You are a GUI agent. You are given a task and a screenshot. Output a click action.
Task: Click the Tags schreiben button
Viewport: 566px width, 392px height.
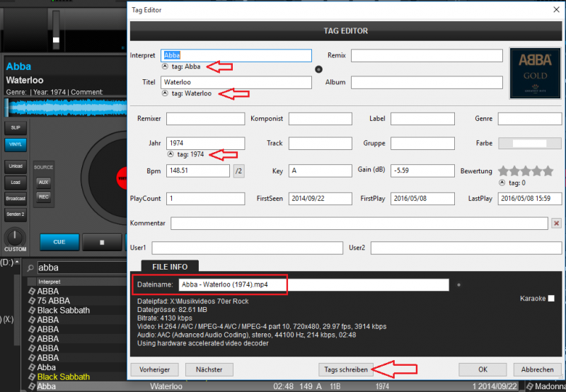tap(345, 369)
